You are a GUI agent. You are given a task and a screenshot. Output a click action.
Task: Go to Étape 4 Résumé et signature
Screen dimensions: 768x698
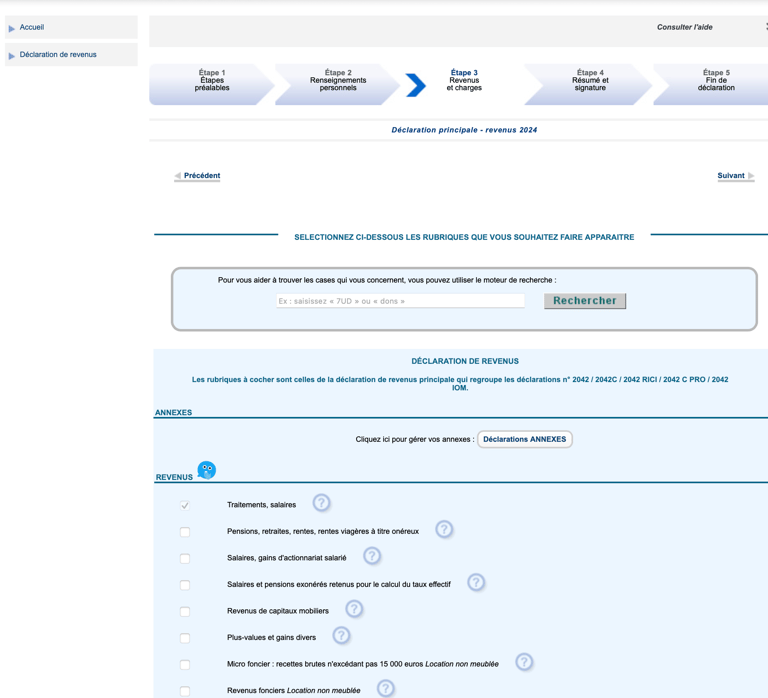pos(590,84)
